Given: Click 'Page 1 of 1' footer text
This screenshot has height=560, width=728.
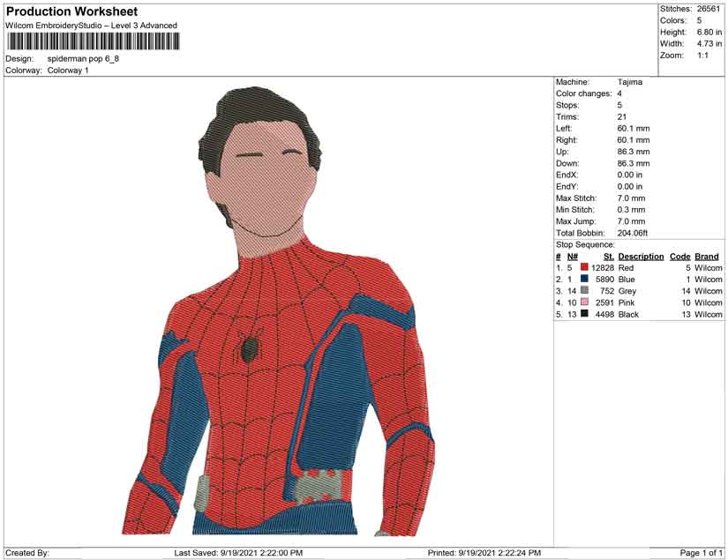Looking at the screenshot, I should (x=701, y=553).
